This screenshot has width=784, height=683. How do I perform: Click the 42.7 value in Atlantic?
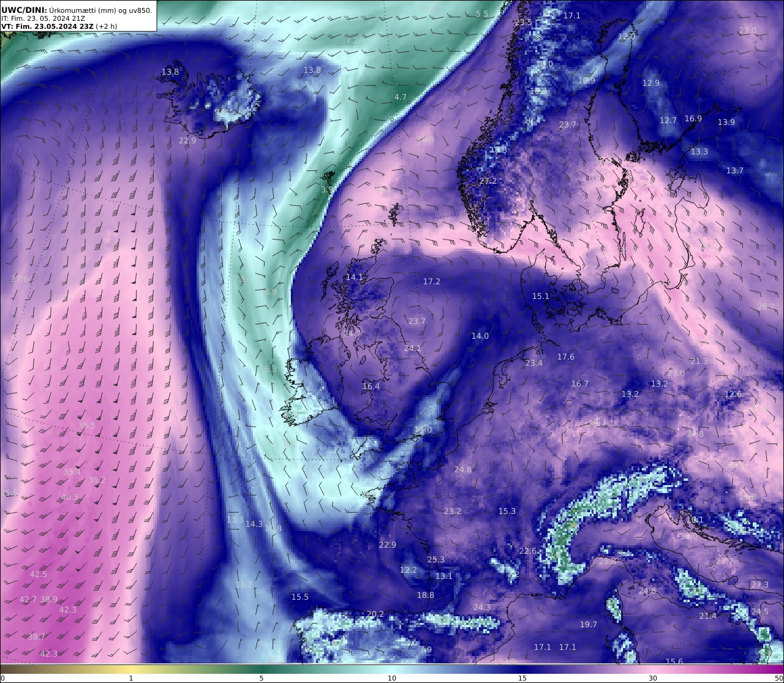click(x=28, y=600)
